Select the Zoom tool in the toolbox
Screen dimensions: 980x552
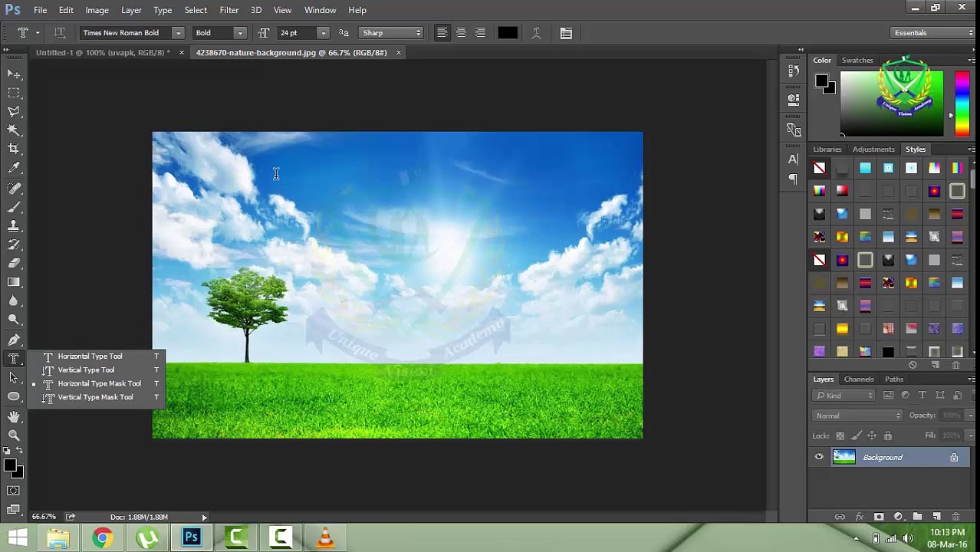[14, 435]
